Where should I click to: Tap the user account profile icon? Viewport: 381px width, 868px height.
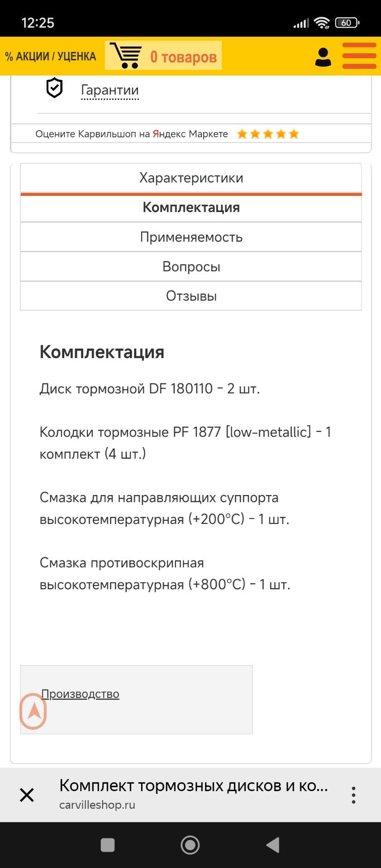coord(323,57)
